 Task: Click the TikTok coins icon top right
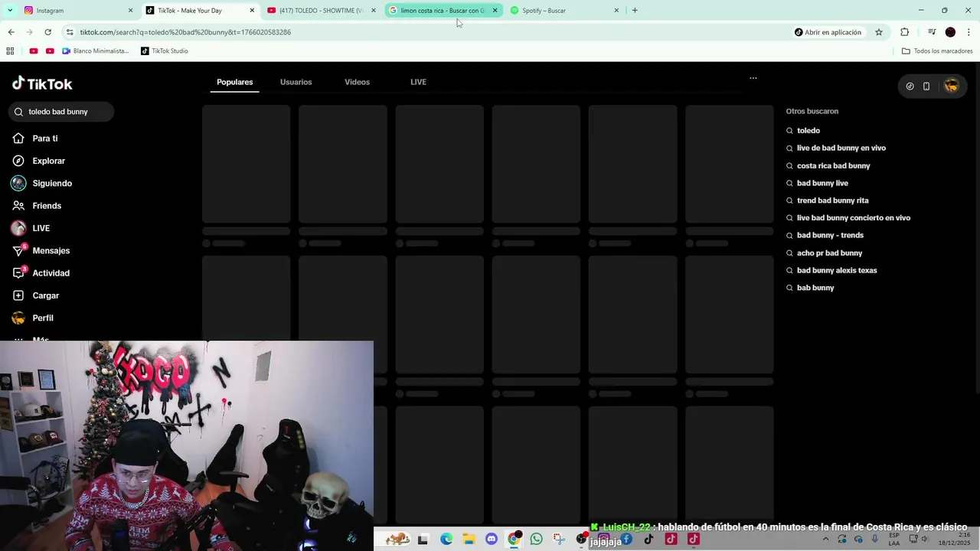[910, 86]
